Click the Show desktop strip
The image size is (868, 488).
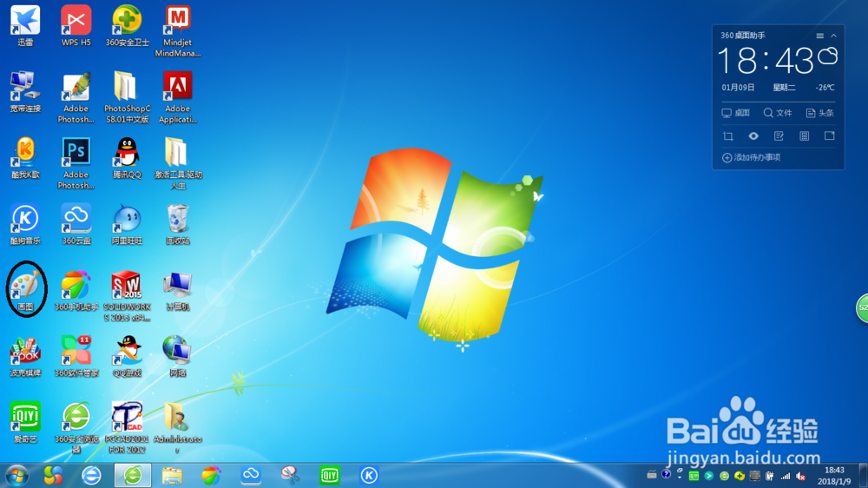pos(863,476)
